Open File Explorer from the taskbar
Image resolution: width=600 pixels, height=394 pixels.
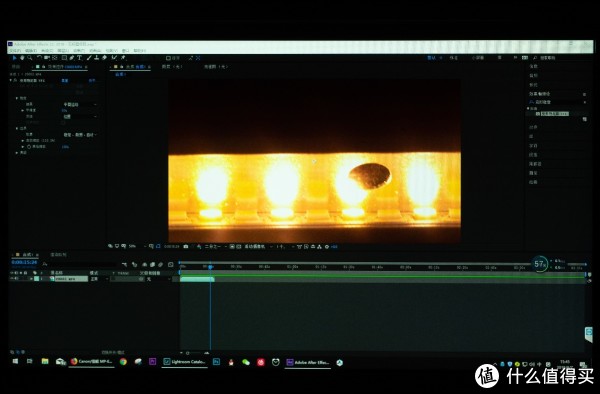pos(45,361)
